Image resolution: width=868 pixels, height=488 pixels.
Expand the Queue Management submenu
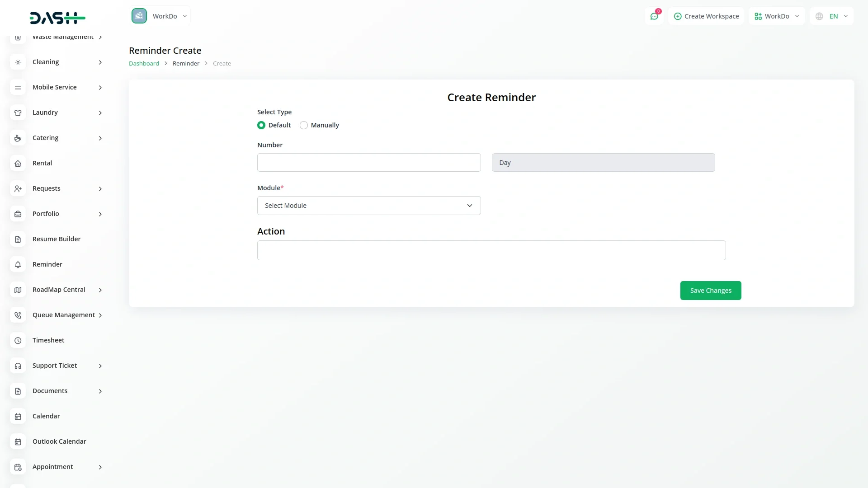click(x=100, y=315)
